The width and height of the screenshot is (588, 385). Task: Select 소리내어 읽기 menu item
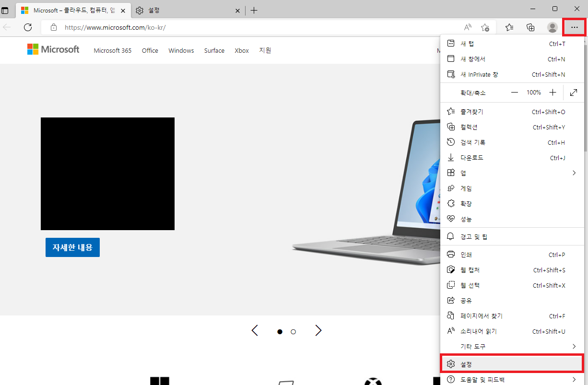point(512,331)
